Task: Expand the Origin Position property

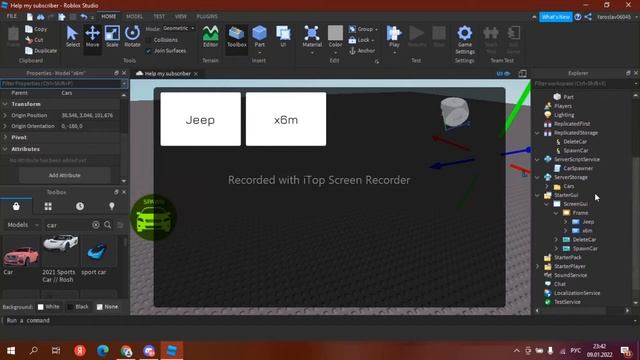Action: [5, 116]
